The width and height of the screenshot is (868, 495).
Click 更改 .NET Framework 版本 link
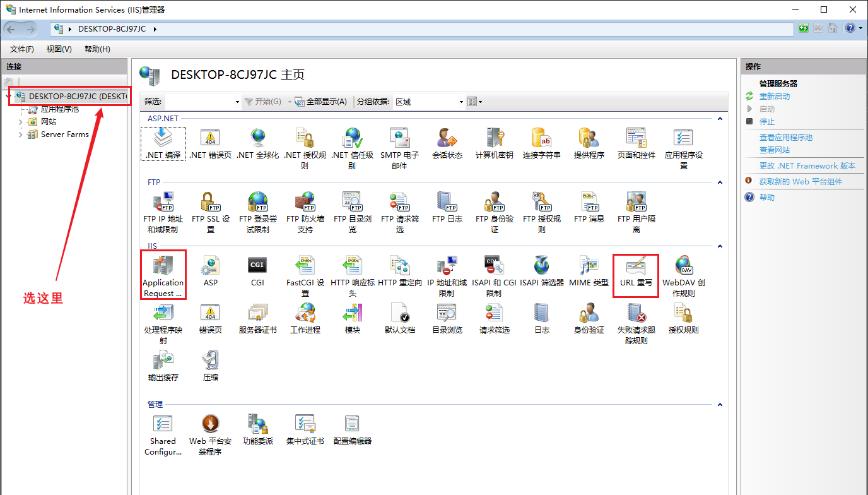pos(807,166)
